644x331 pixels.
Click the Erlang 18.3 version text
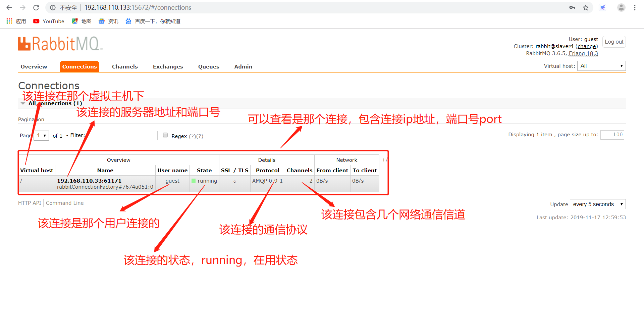pyautogui.click(x=583, y=53)
